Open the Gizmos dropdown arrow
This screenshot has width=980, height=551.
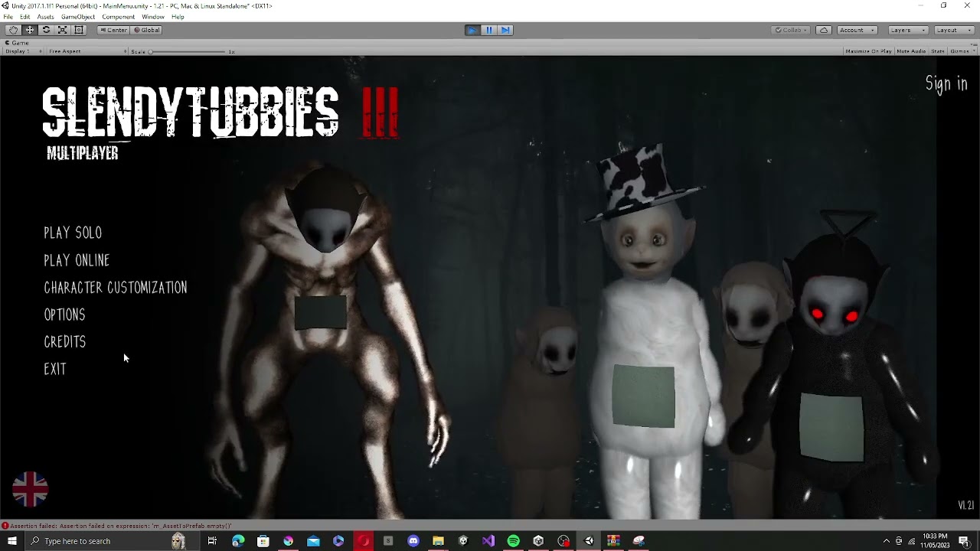972,51
